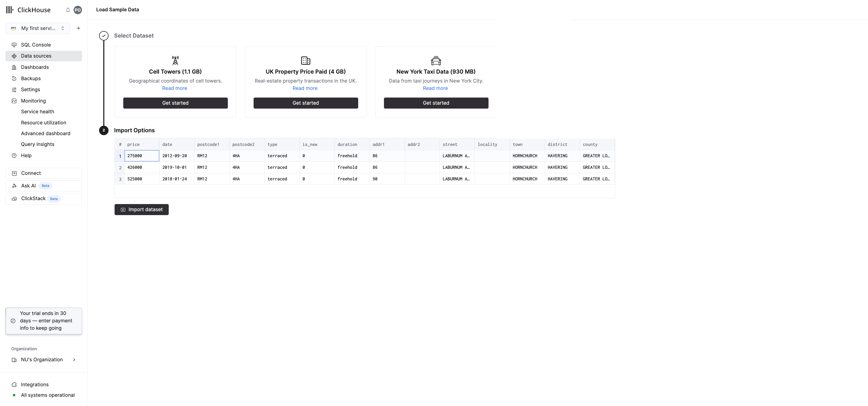Image resolution: width=868 pixels, height=406 pixels.
Task: Click the price column header
Action: coord(142,144)
